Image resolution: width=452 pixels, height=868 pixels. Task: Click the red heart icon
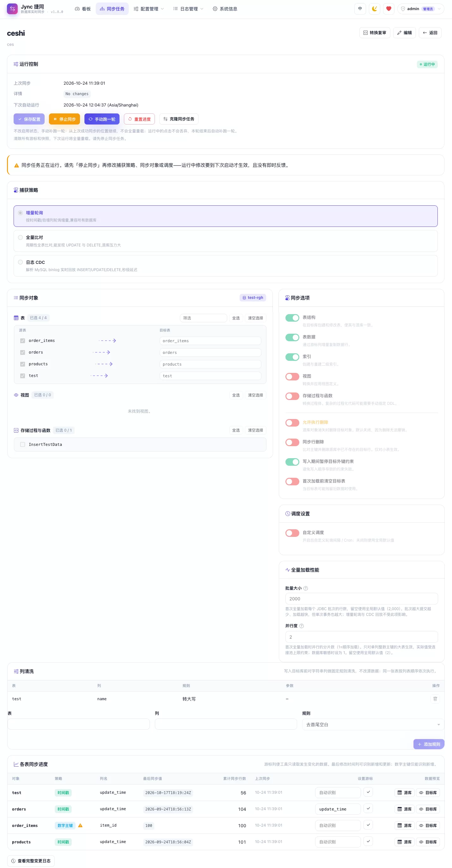(x=389, y=9)
